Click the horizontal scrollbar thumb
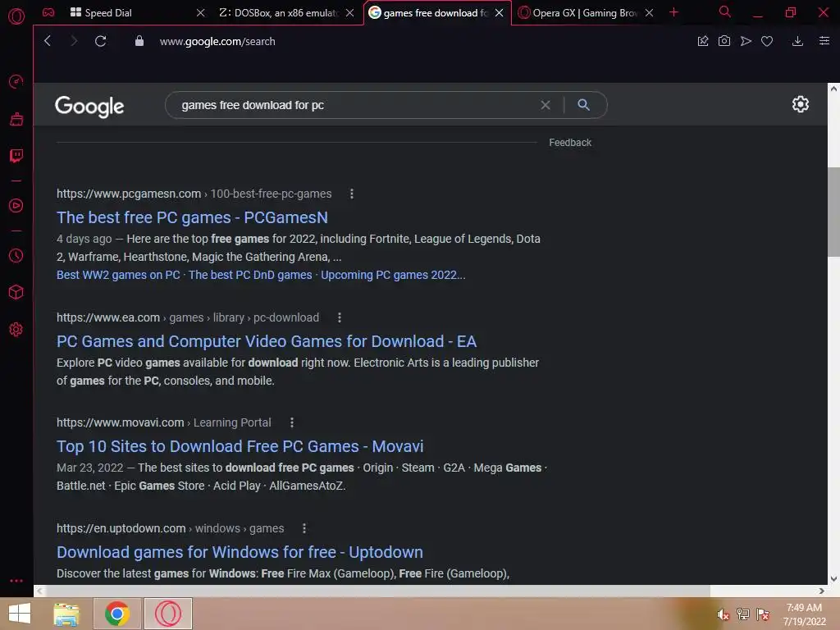Screen dimensions: 840x630 coord(377,591)
